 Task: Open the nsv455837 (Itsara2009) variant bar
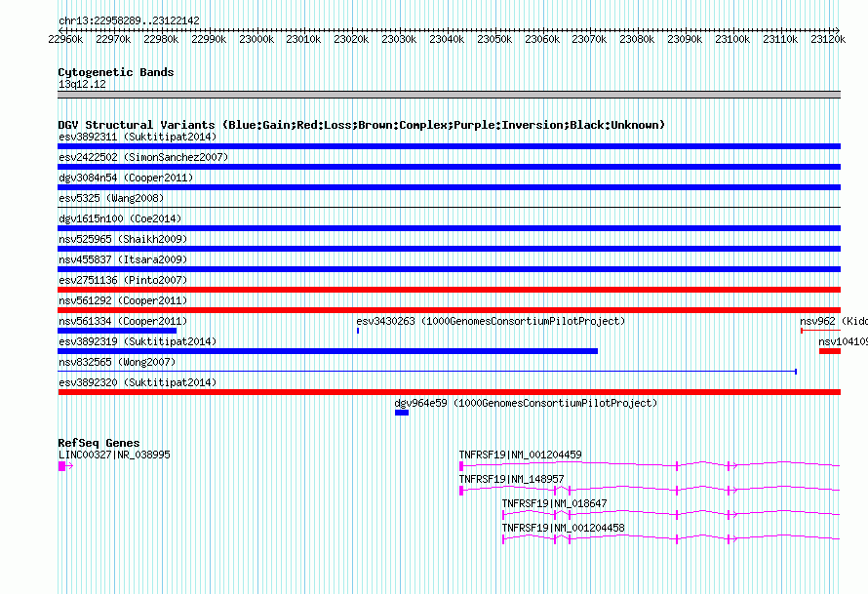click(449, 269)
